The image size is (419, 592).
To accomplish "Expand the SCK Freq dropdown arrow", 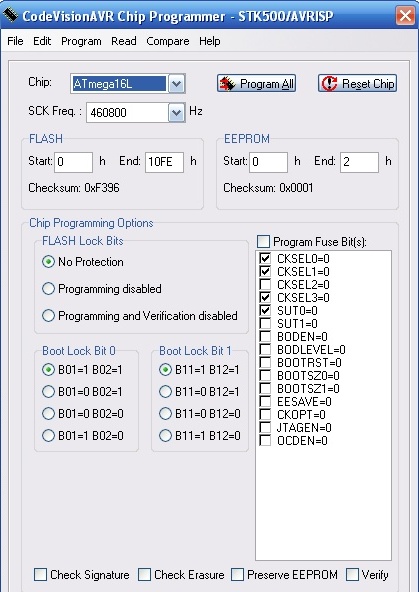I will point(176,113).
